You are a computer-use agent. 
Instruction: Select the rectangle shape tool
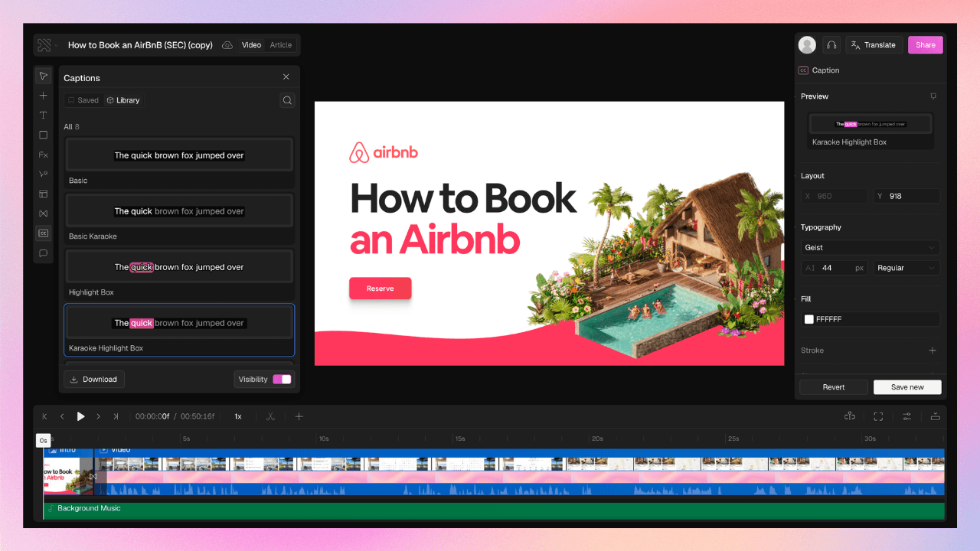pyautogui.click(x=44, y=135)
